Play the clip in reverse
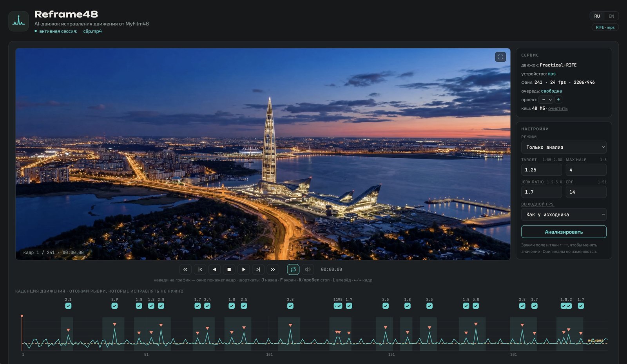The image size is (627, 364). tap(214, 269)
